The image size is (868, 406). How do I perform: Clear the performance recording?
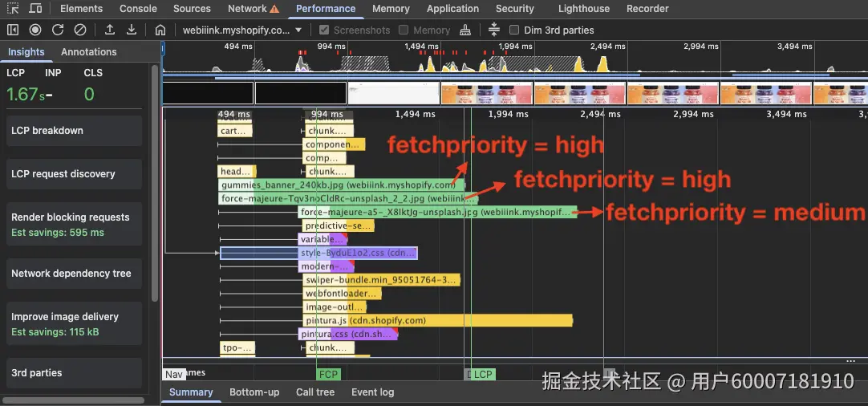click(x=80, y=30)
